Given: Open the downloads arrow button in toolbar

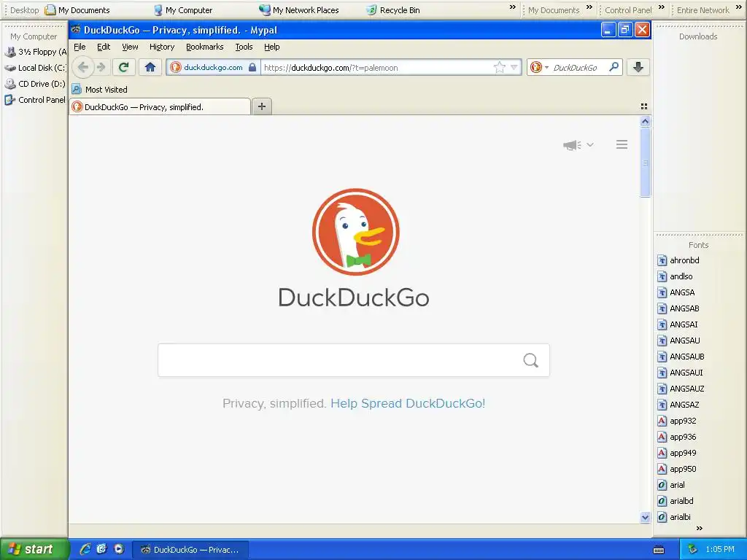Looking at the screenshot, I should pos(638,67).
